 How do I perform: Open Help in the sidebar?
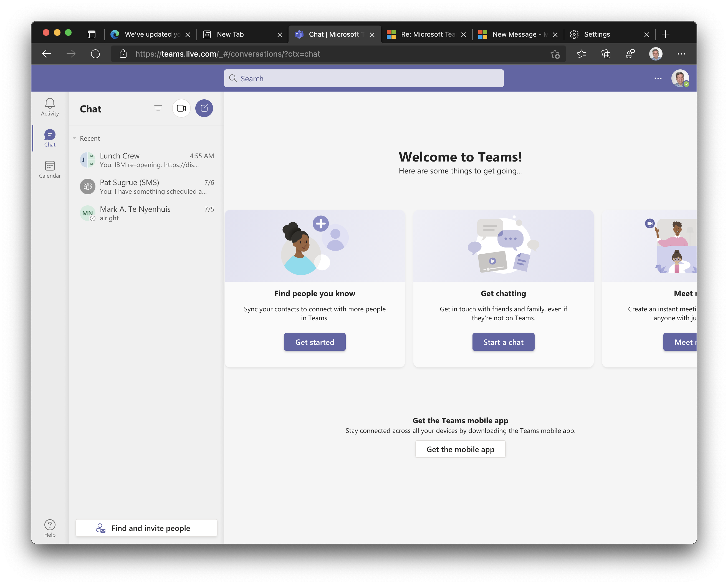pos(50,528)
